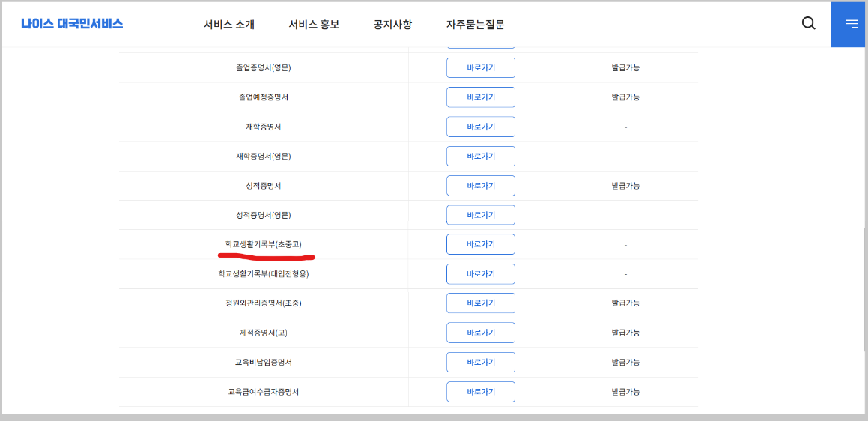Click 발급가능 status for 교육비납입증명서
868x421 pixels.
pyautogui.click(x=625, y=363)
